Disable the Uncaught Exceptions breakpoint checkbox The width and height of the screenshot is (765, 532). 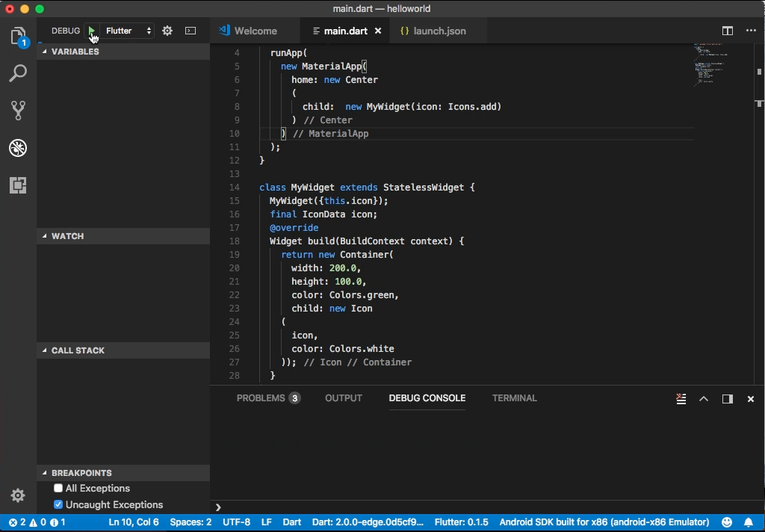click(x=58, y=504)
